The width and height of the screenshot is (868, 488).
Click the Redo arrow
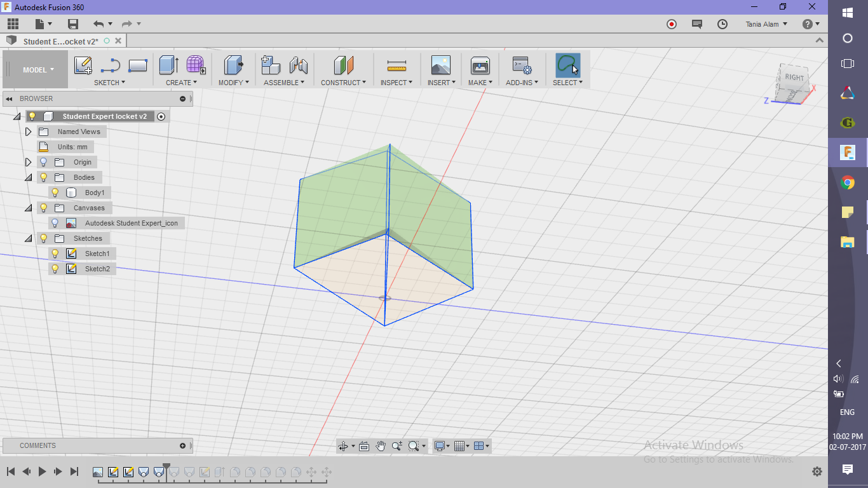click(127, 24)
